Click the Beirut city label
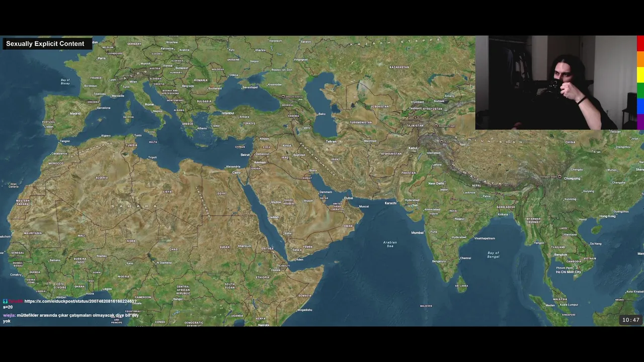 [246, 155]
